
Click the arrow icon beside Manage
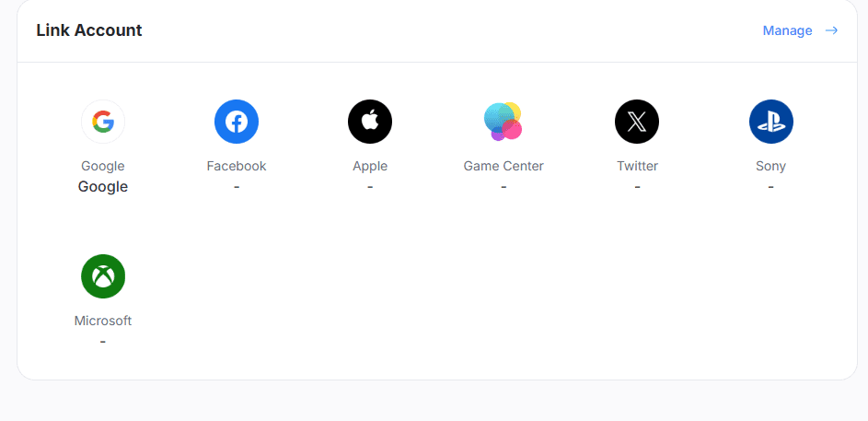[x=831, y=30]
